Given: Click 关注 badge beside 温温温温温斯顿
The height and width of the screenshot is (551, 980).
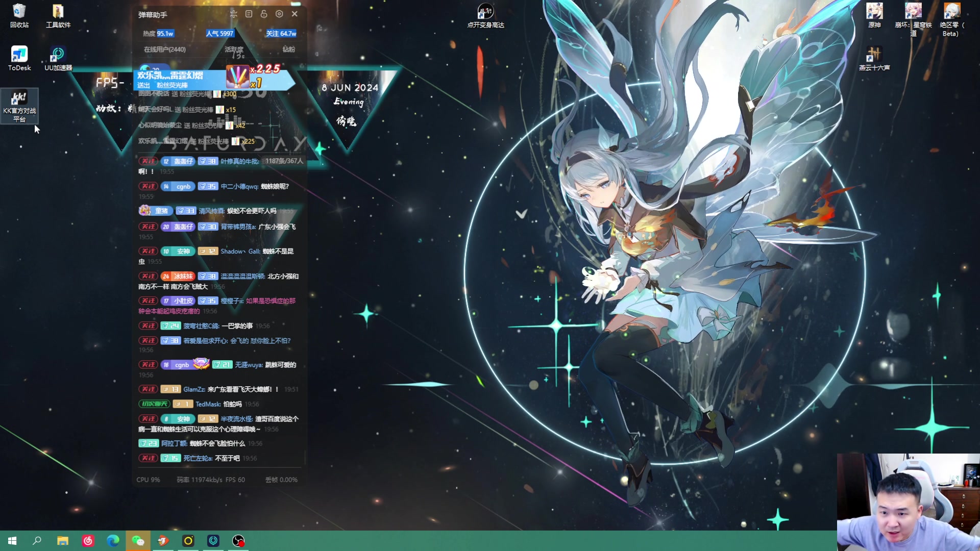Looking at the screenshot, I should [x=148, y=276].
